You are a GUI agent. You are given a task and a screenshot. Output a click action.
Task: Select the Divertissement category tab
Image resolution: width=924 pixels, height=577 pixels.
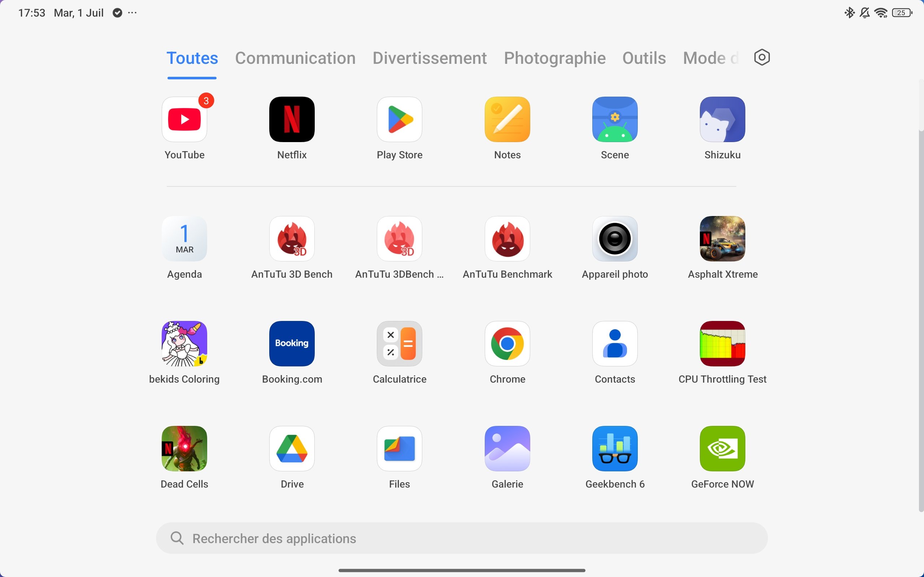click(430, 58)
